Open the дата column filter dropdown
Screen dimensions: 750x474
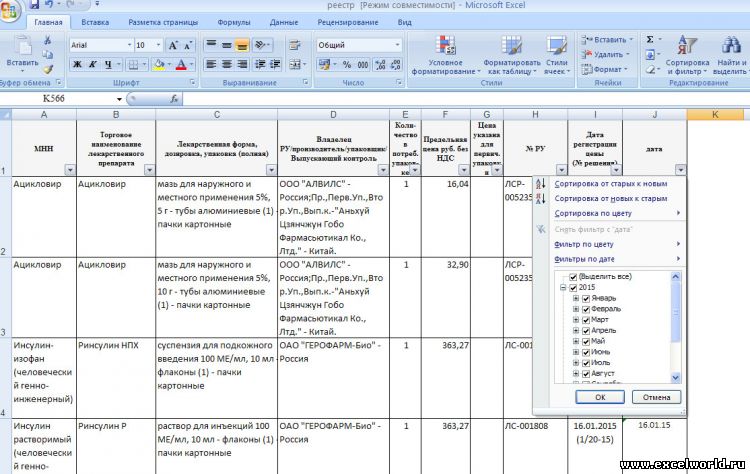680,170
